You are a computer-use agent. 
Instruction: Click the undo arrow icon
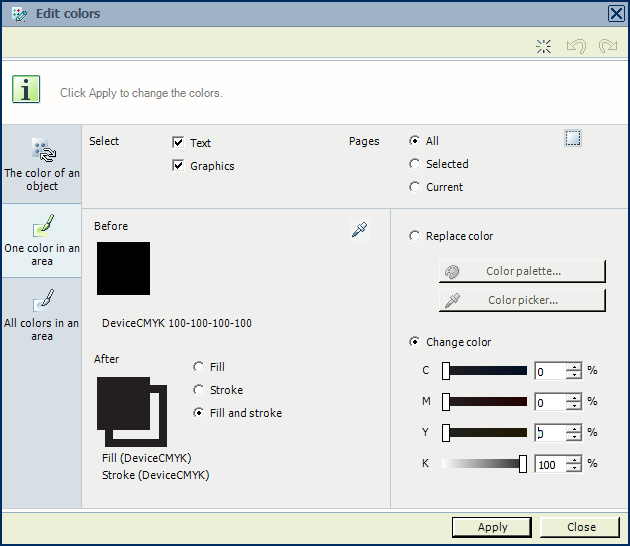click(x=575, y=45)
